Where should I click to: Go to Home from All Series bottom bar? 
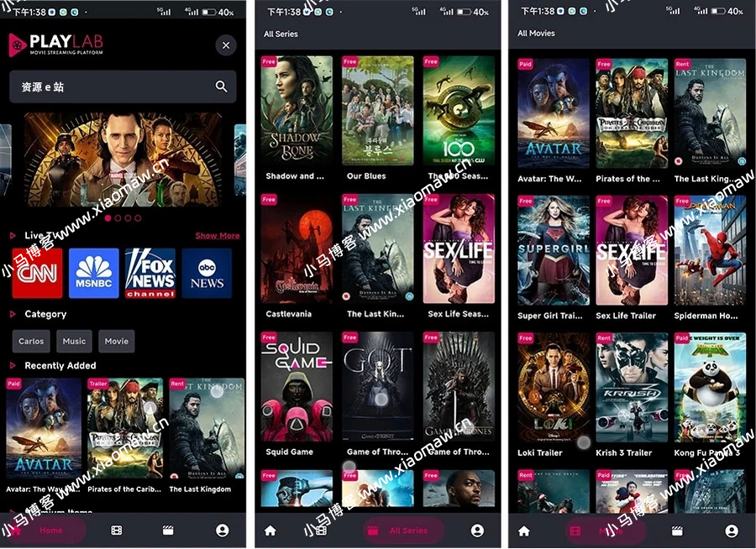point(270,531)
